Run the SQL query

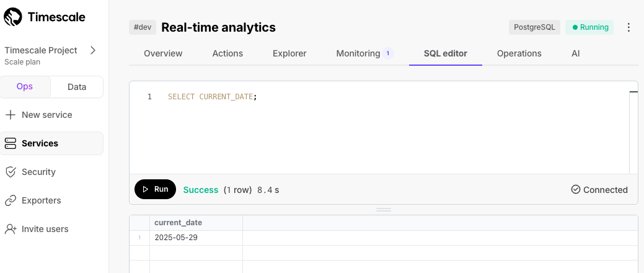(155, 189)
